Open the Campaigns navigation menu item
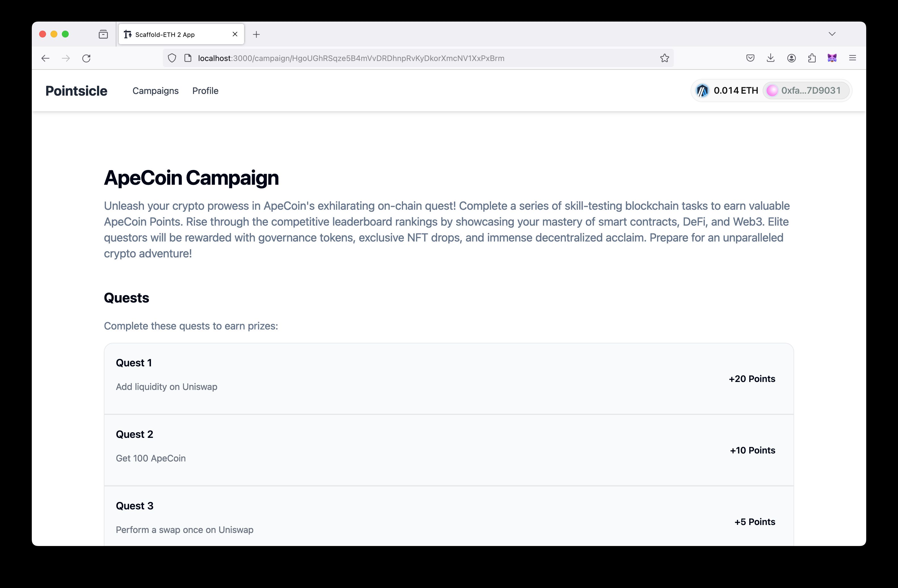The image size is (898, 588). [156, 91]
